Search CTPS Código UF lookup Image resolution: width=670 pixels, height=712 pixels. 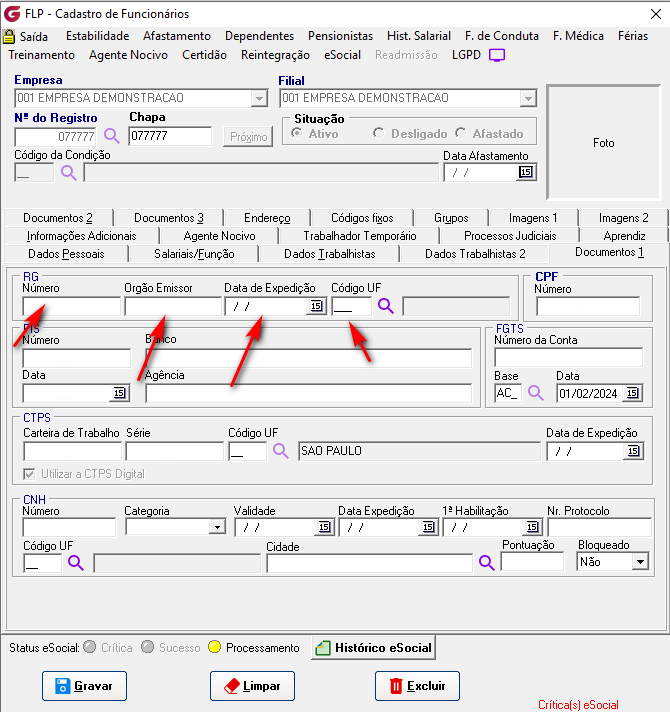pyautogui.click(x=281, y=451)
